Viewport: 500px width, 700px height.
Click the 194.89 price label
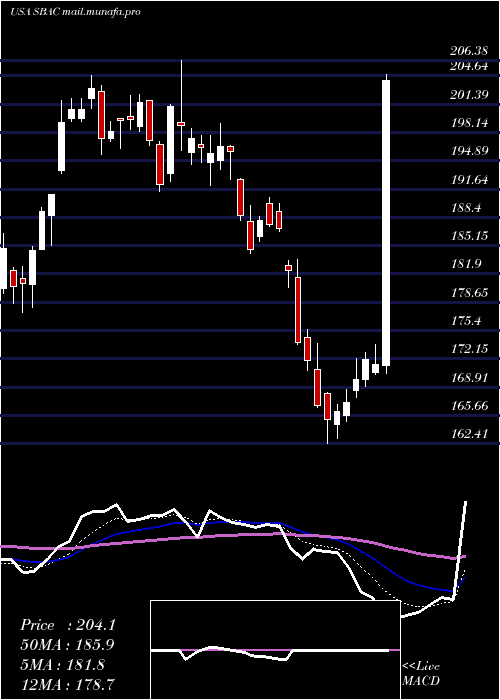pos(469,151)
